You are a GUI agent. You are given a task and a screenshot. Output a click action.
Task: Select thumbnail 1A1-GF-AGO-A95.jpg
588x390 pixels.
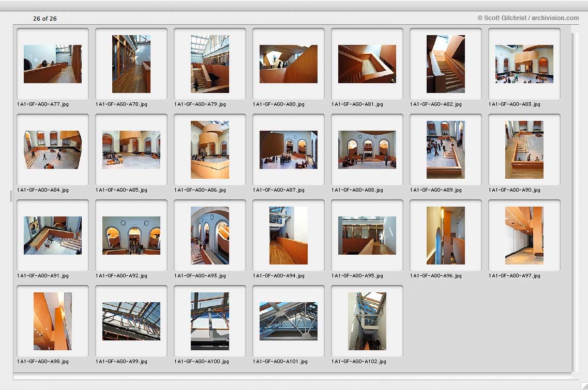pos(367,235)
